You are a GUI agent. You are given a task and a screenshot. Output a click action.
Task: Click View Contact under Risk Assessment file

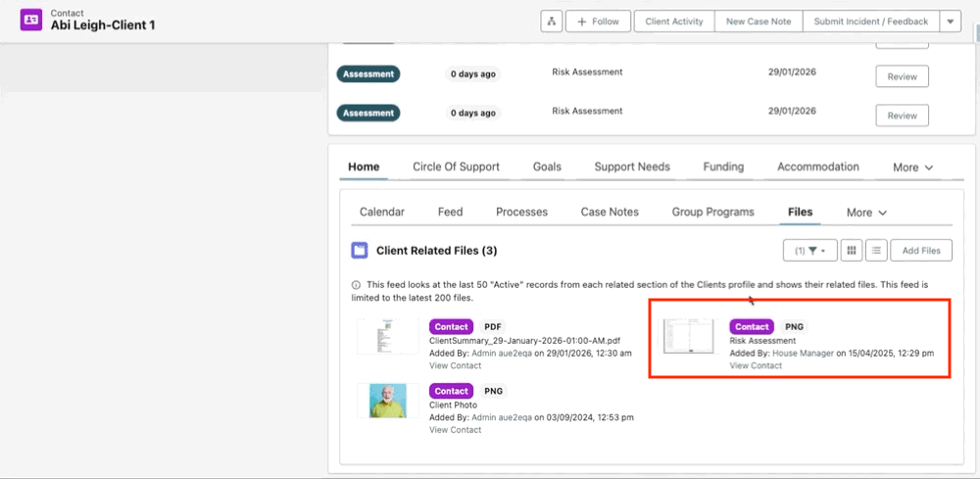coord(756,365)
